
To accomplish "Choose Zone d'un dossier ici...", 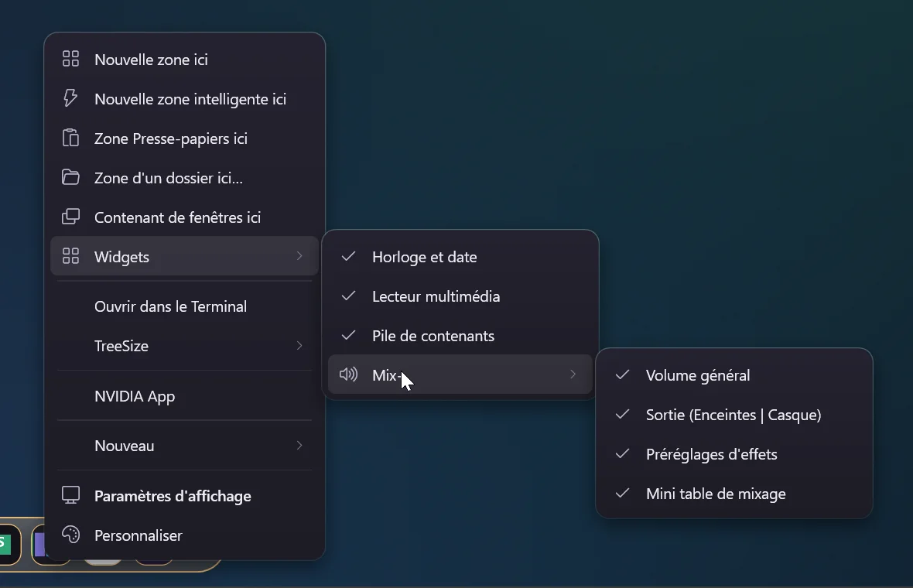I will [184, 178].
